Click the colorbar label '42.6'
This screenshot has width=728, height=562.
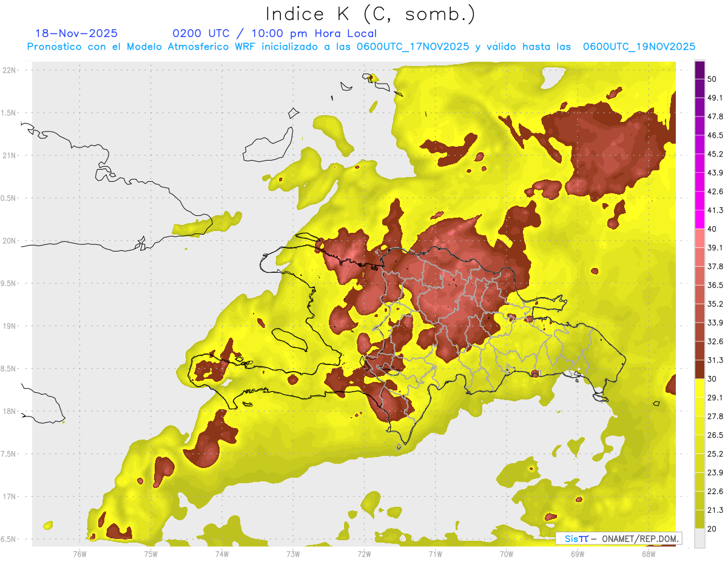(715, 192)
